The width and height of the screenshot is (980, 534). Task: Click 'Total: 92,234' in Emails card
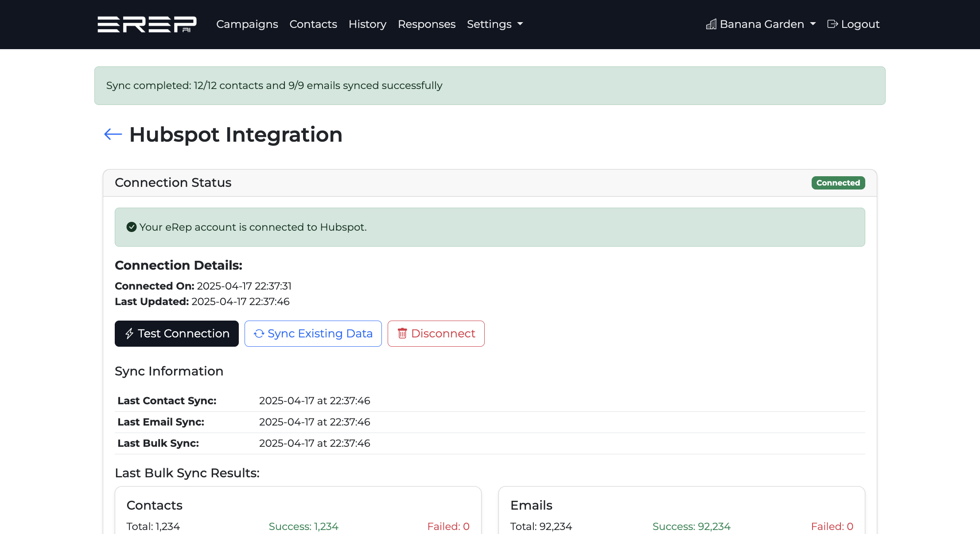[541, 526]
